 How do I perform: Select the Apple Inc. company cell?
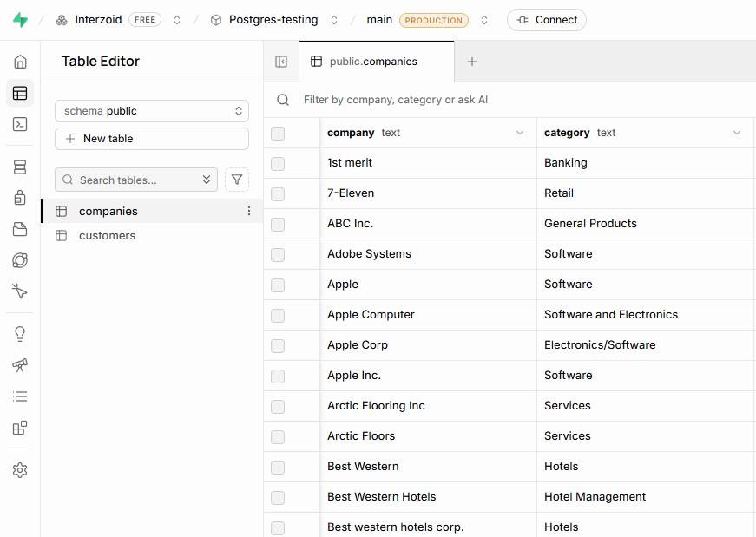click(x=428, y=376)
